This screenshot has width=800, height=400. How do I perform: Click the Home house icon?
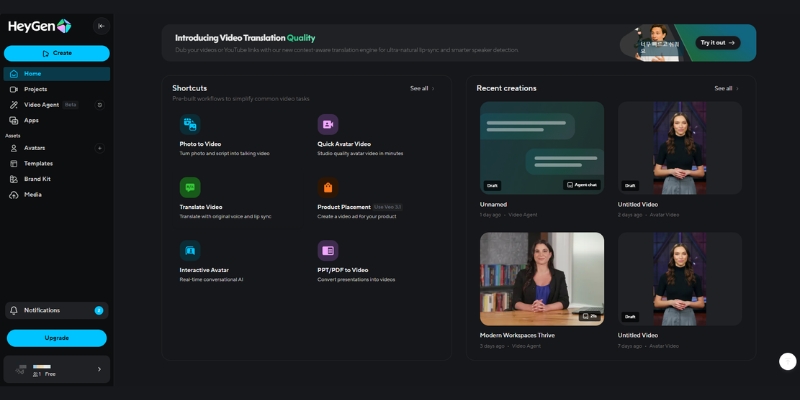pos(14,74)
